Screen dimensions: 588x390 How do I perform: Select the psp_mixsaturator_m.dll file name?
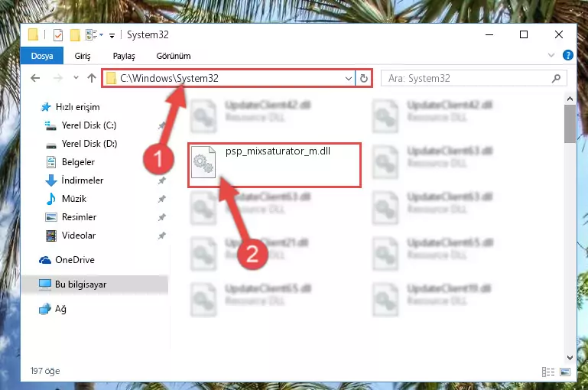coord(278,151)
